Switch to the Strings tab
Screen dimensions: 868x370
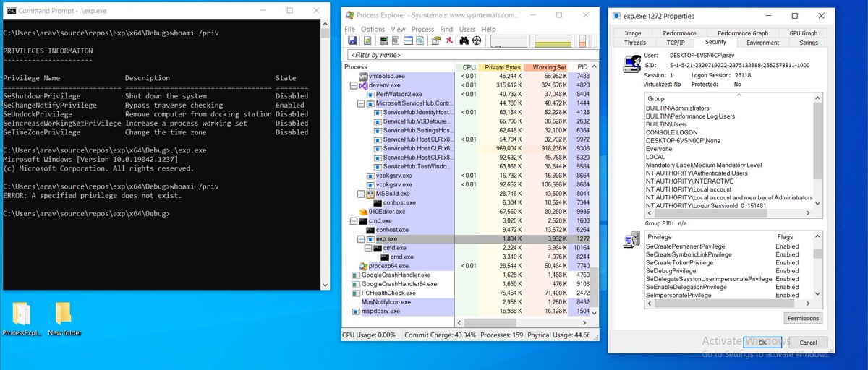click(x=808, y=43)
